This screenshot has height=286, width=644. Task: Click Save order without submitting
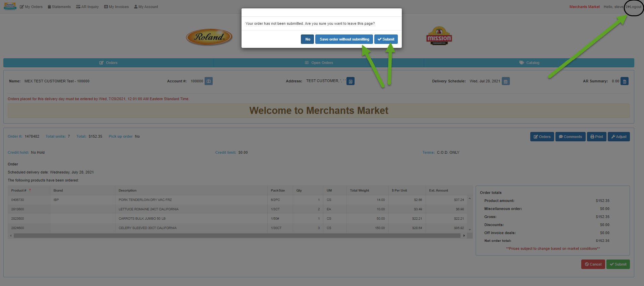[344, 39]
